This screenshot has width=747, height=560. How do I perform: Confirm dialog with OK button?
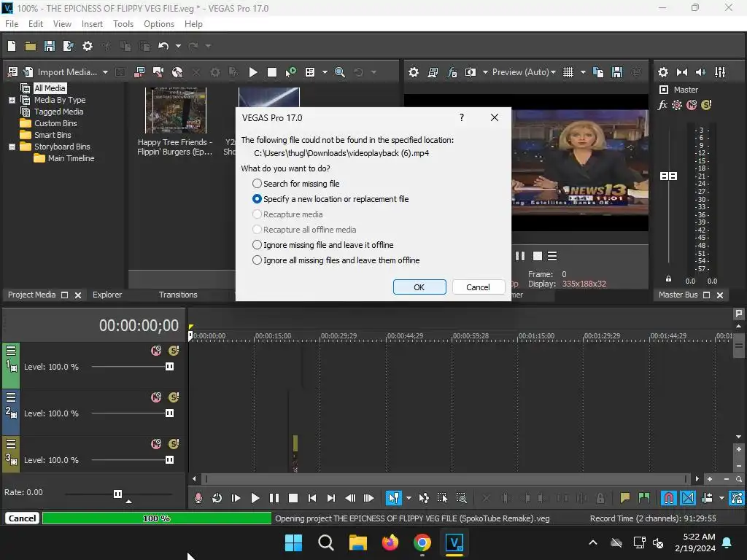point(419,287)
